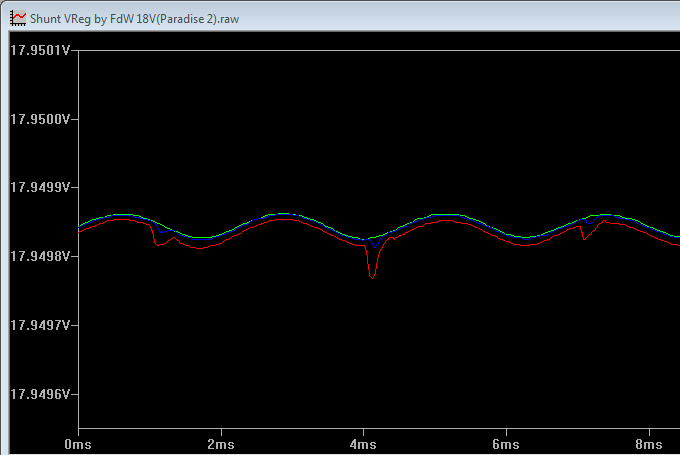Click the window title 'Shunt VReg by FdW 18V(Paradise 2).raw'

(x=134, y=19)
